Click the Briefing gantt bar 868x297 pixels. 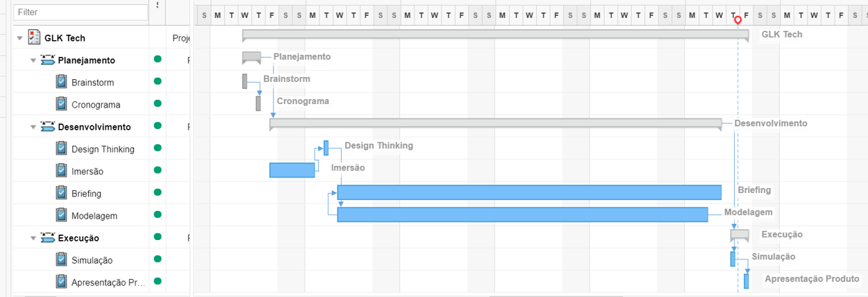point(529,192)
